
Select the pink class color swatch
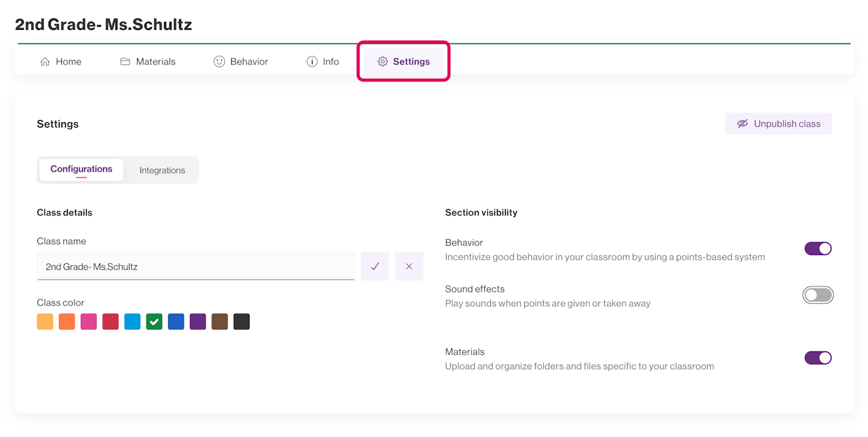pyautogui.click(x=89, y=322)
